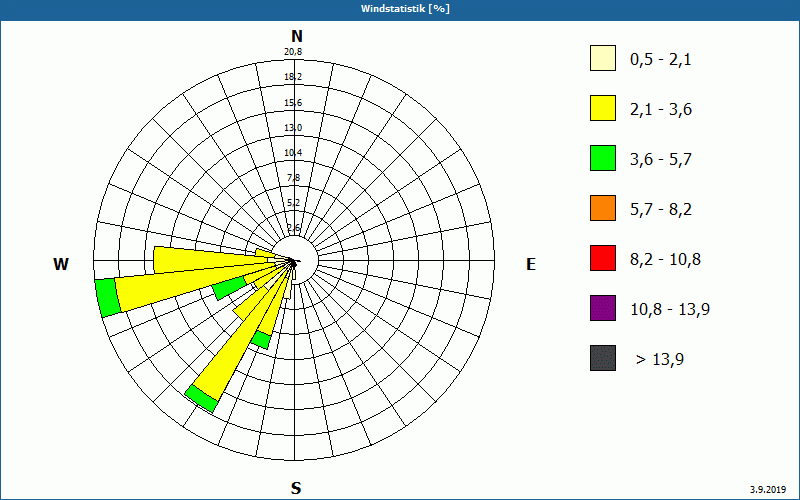Click the dark gray > 13,9 legend swatch
800x500 pixels.
(603, 358)
